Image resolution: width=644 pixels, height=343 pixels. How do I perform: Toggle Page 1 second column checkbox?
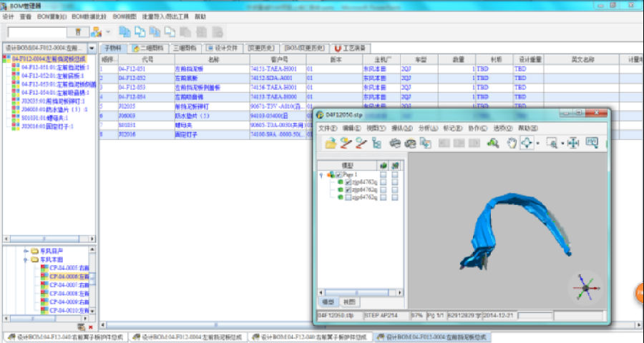(x=395, y=175)
